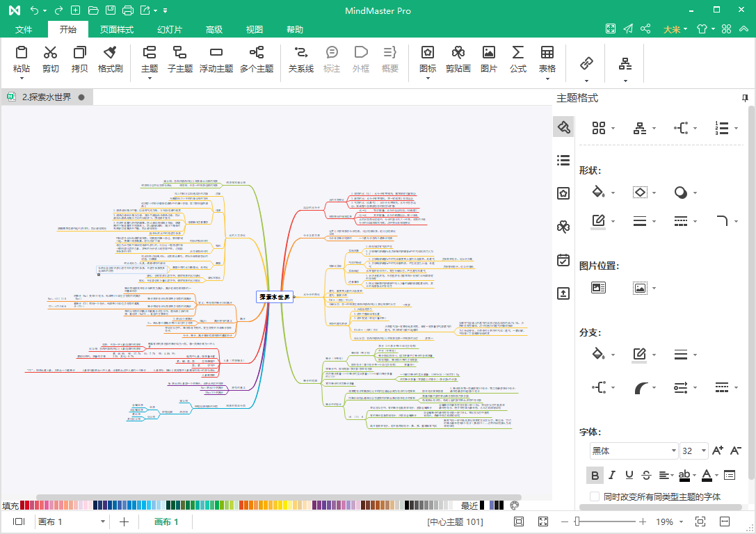756x534 pixels.
Task: Open the task calendar panel in sidebar
Action: (563, 260)
